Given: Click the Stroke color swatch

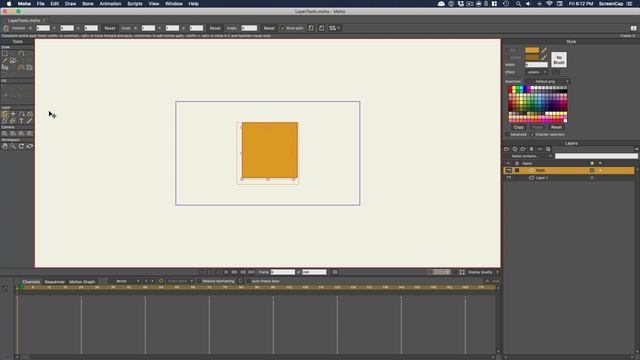Looking at the screenshot, I should (532, 58).
